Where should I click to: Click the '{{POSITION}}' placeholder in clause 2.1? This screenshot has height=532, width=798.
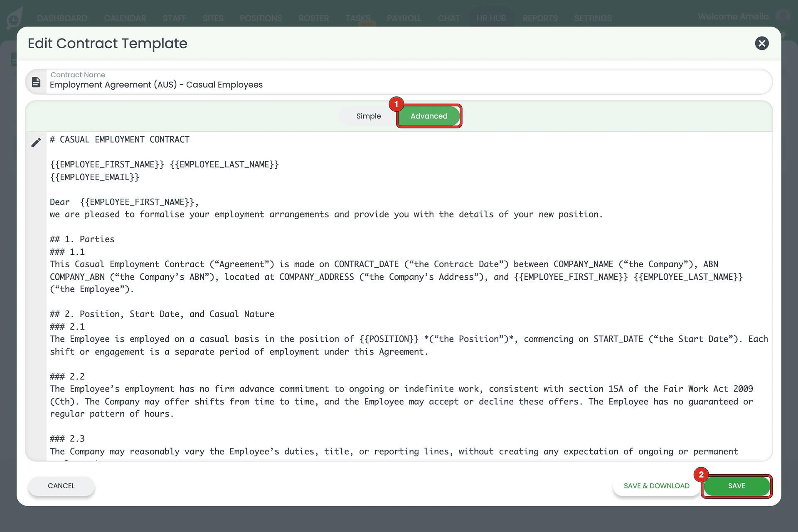[x=389, y=339]
